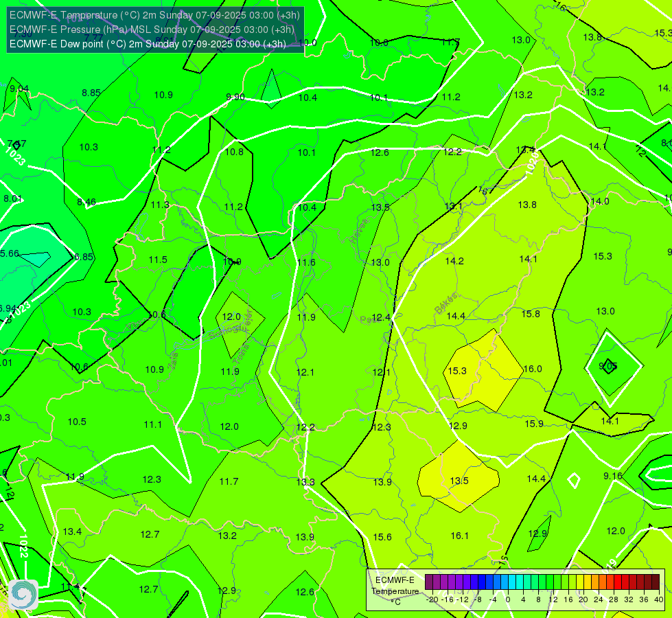
Task: Click the Zala county label
Action: pyautogui.click(x=173, y=361)
